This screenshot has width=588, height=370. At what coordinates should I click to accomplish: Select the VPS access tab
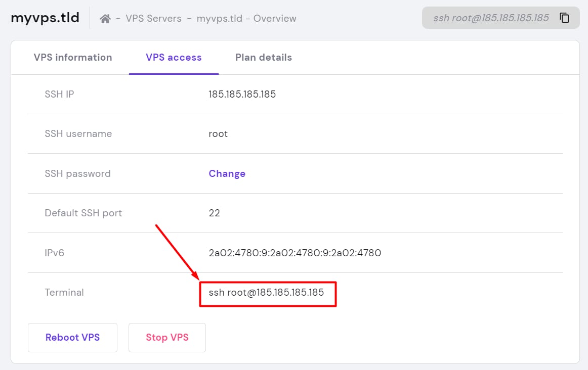click(174, 58)
